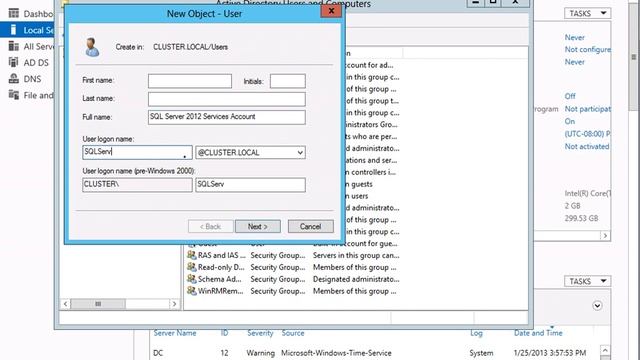Click the Dashboard icon in Server Manager sidebar
640x360 pixels.
click(x=13, y=13)
